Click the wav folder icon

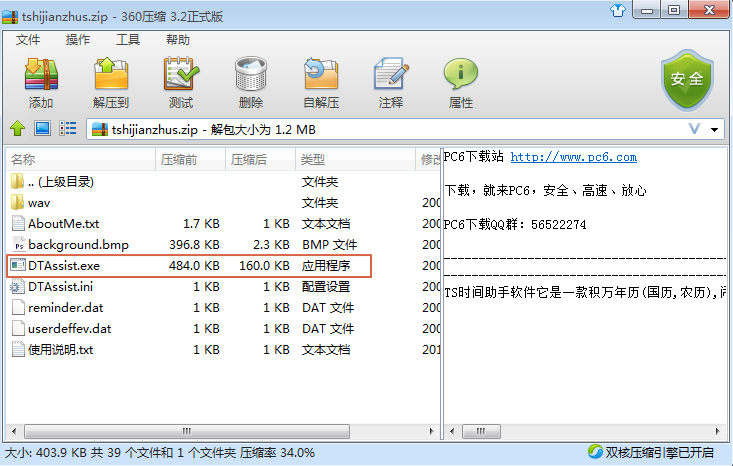pos(17,202)
